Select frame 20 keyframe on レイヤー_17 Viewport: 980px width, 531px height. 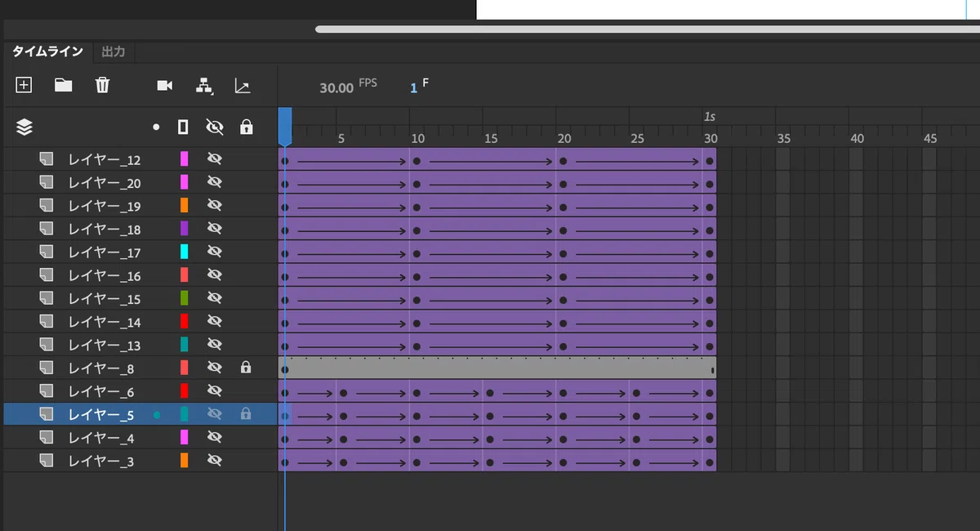[x=563, y=254]
